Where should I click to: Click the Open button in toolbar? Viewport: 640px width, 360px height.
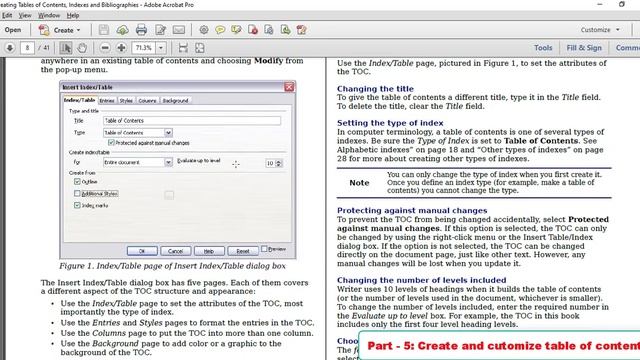(13, 30)
